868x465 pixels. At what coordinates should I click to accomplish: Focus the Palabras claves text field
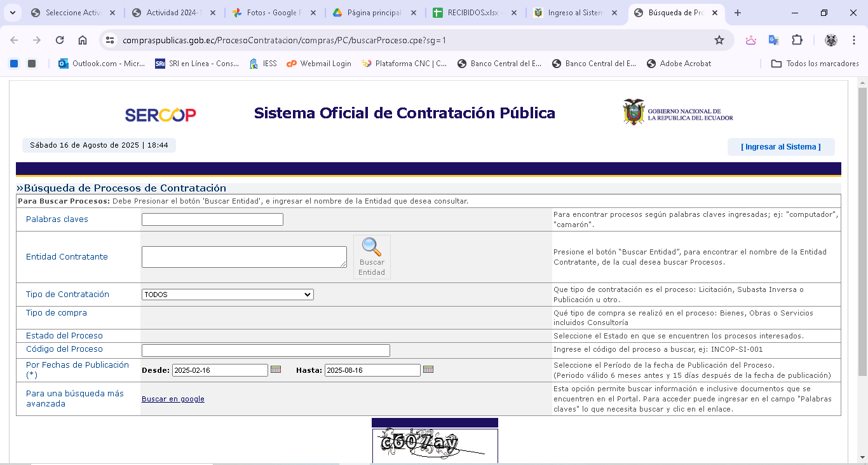pos(212,219)
